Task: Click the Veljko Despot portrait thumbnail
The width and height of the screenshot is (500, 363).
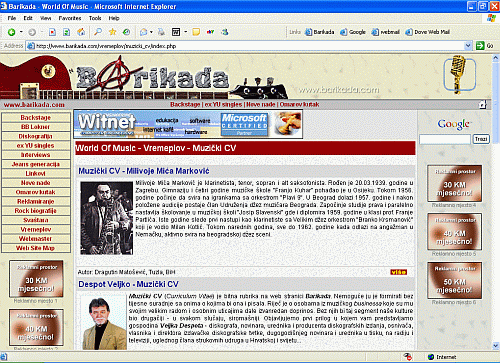Action: (104, 323)
